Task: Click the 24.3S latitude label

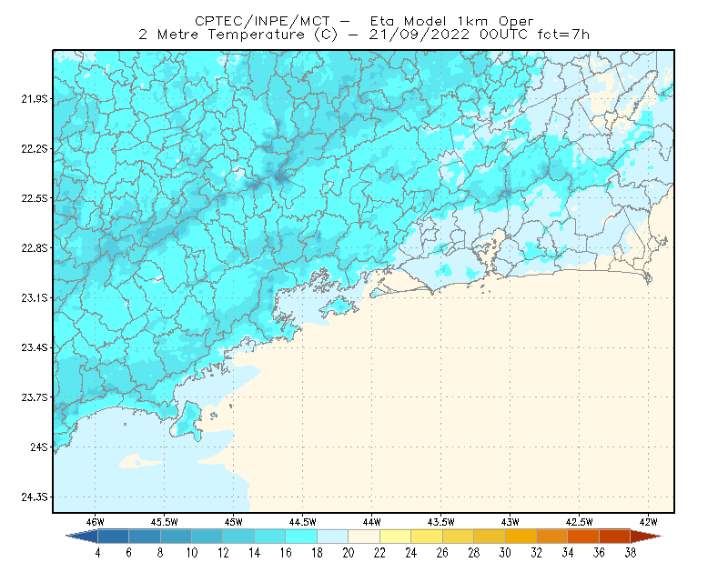Action: [x=35, y=497]
